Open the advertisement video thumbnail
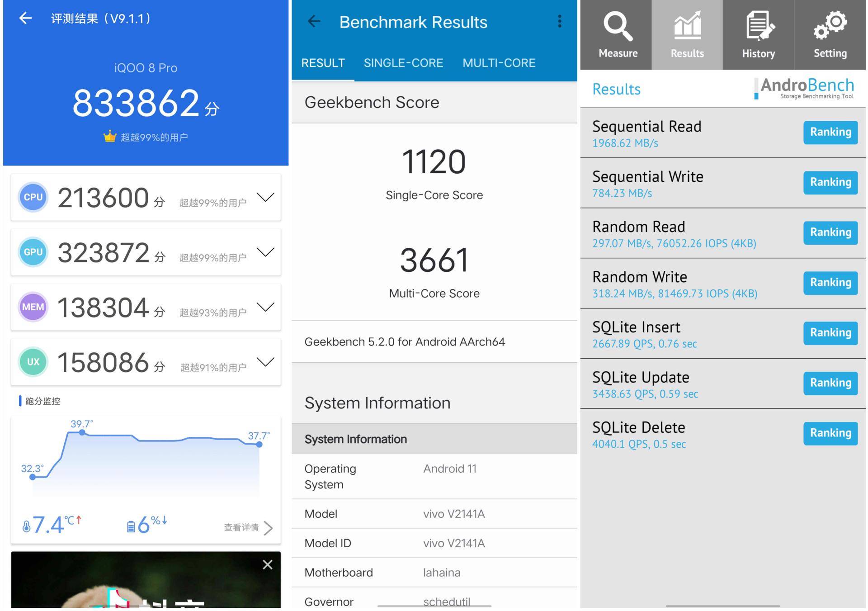868x611 pixels. 146,579
